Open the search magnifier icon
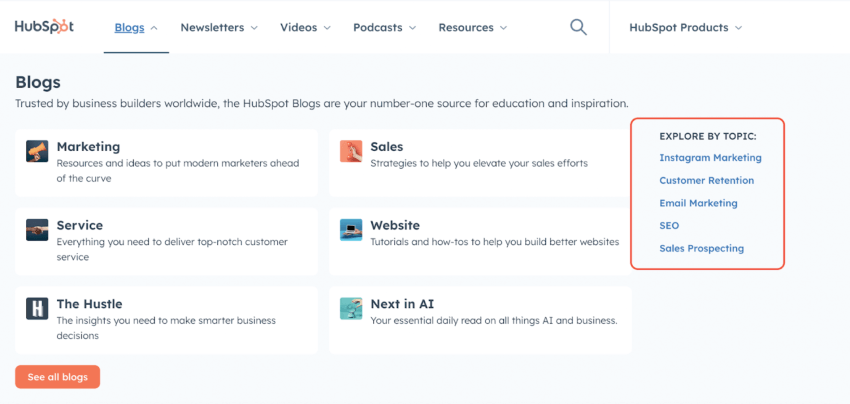 tap(578, 27)
